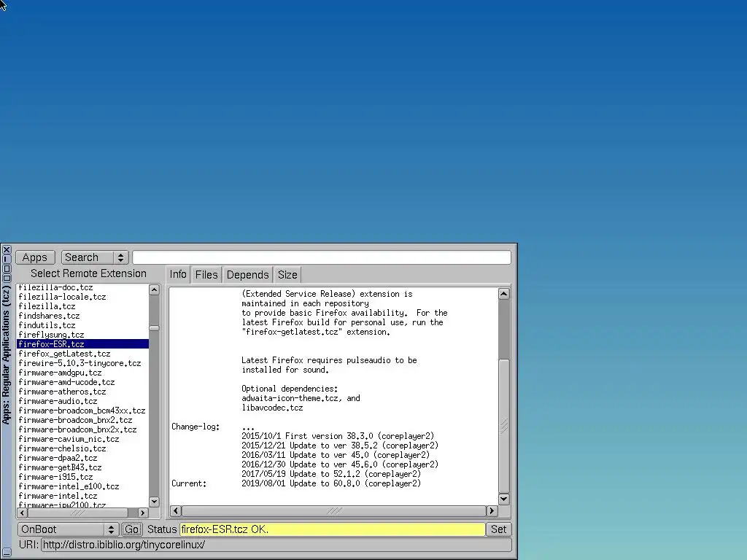
Task: Select firmware-intel_e100.tcz extension
Action: (x=82, y=486)
